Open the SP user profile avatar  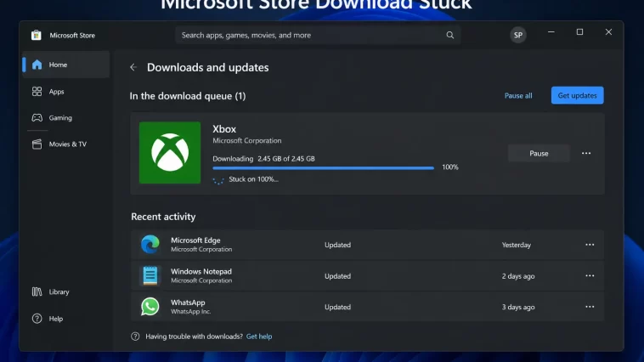tap(518, 35)
